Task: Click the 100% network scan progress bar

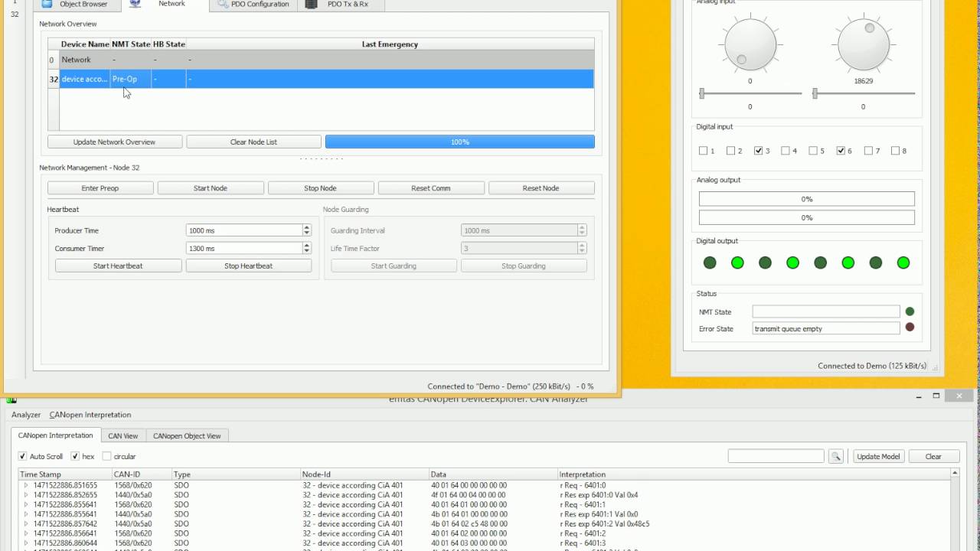Action: [x=460, y=142]
